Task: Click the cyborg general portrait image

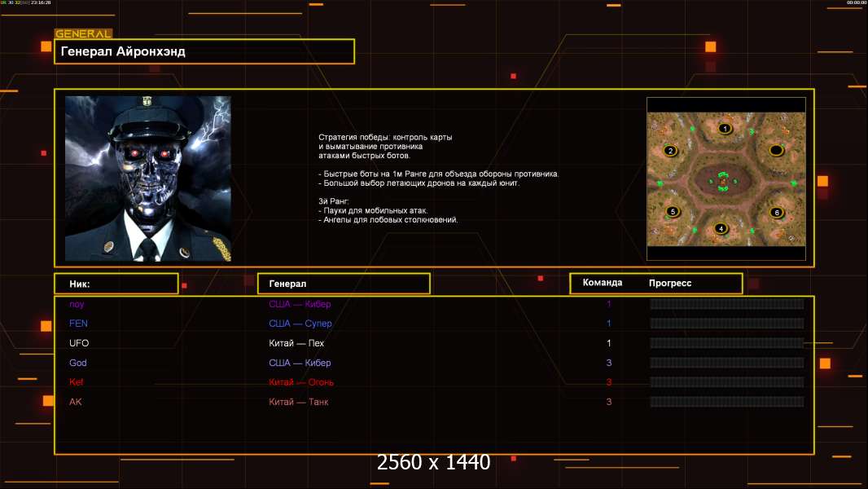Action: pyautogui.click(x=147, y=178)
